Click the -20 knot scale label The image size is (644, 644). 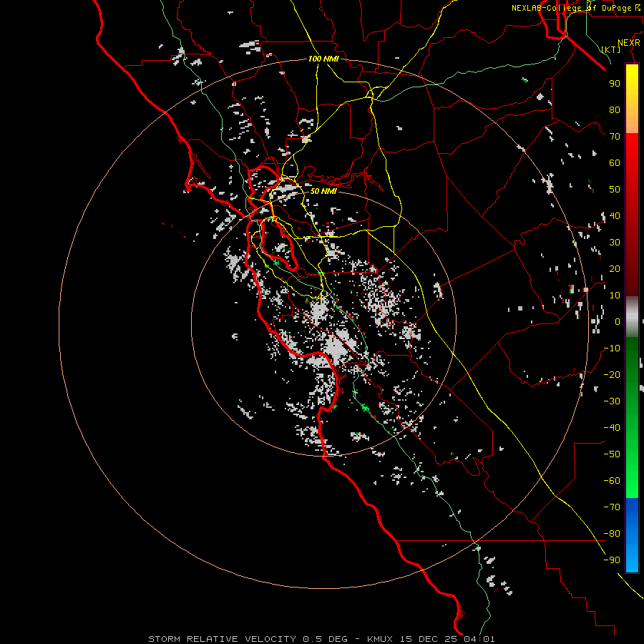pyautogui.click(x=612, y=374)
